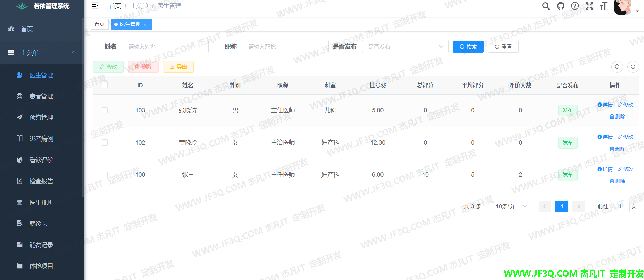Select the checkbox for doctor 黄晓玲

[x=104, y=143]
